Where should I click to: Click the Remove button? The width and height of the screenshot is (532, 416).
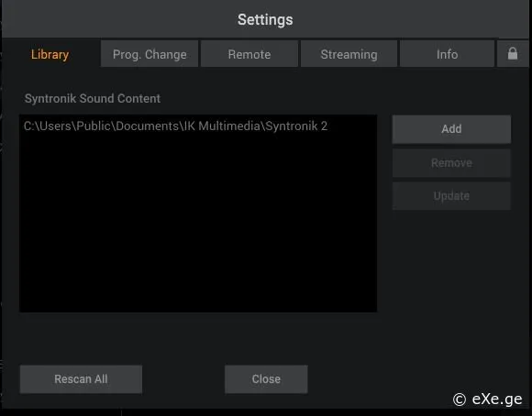point(451,163)
